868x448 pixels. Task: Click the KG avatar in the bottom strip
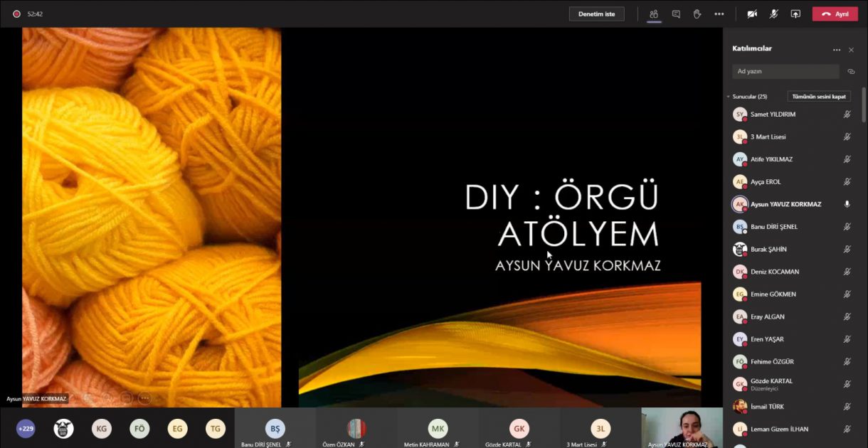tap(102, 428)
